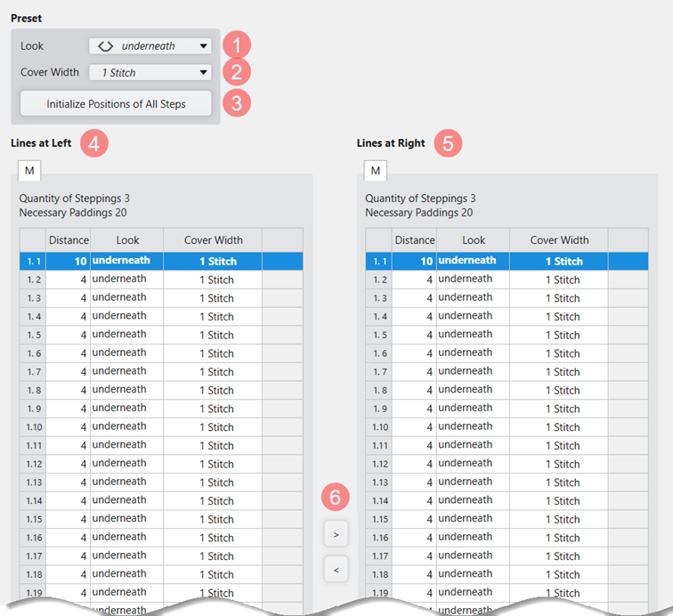The height and width of the screenshot is (616, 673).
Task: Click callout marker number 6
Action: click(x=336, y=498)
